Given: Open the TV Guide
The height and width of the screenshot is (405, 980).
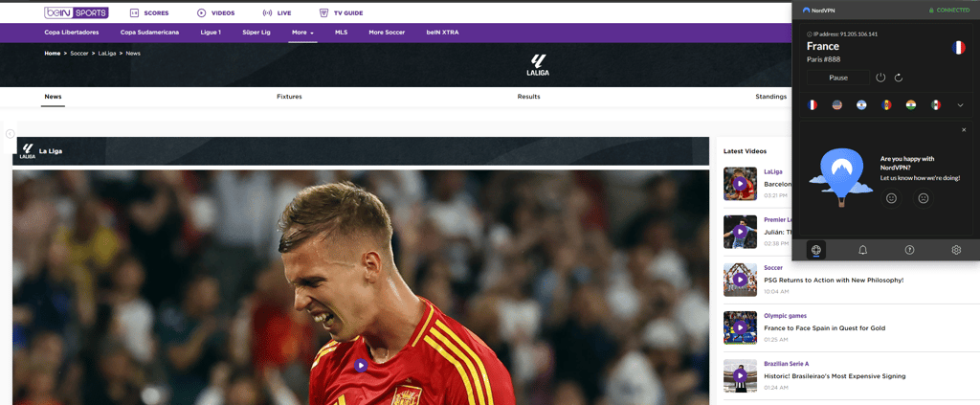Looking at the screenshot, I should (x=342, y=12).
